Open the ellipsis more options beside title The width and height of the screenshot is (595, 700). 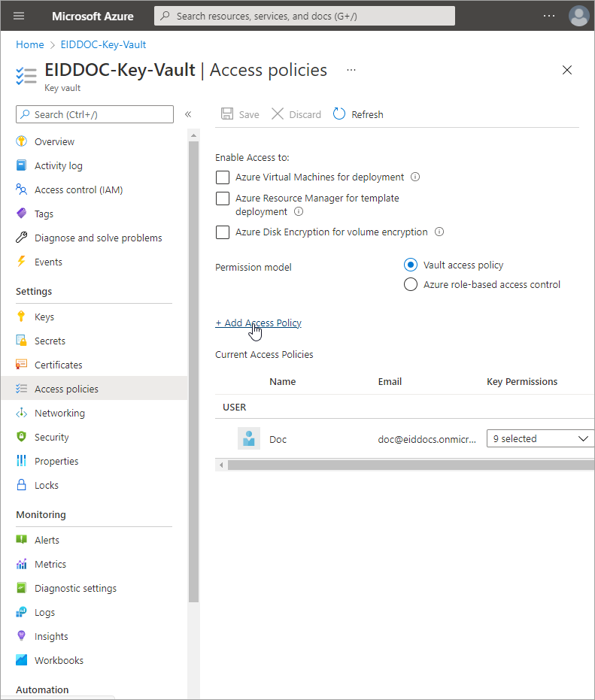coord(351,69)
